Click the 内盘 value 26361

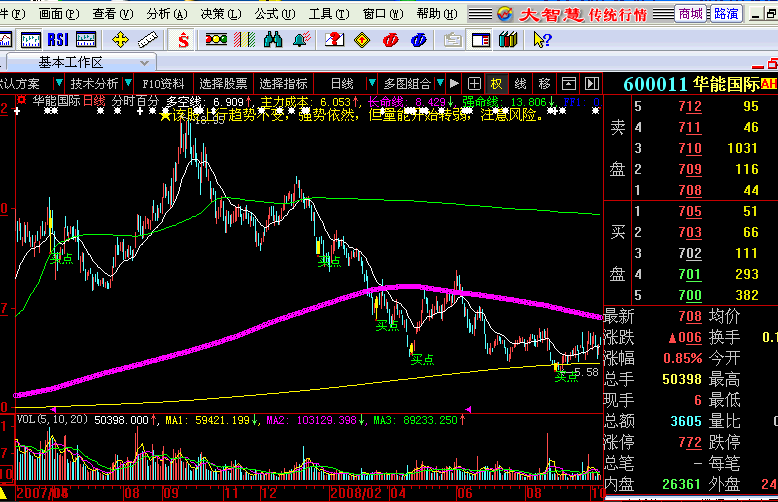(682, 484)
